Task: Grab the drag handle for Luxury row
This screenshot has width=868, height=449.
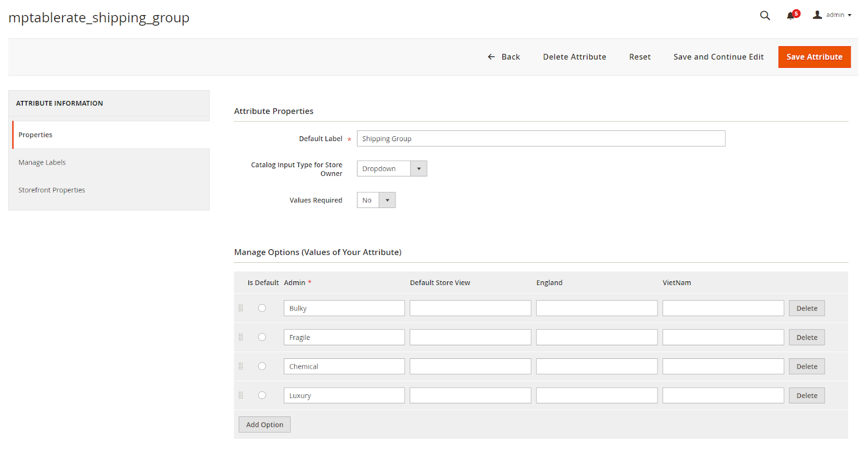Action: point(241,395)
